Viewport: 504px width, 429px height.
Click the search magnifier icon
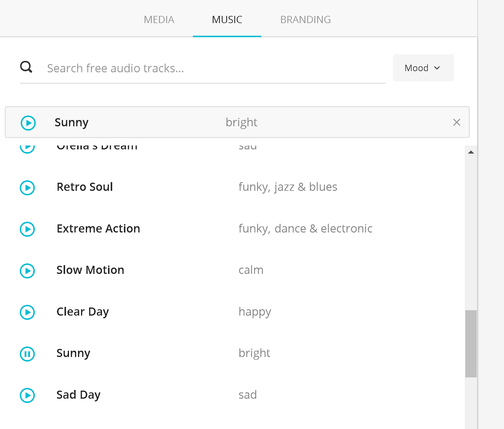coord(26,67)
